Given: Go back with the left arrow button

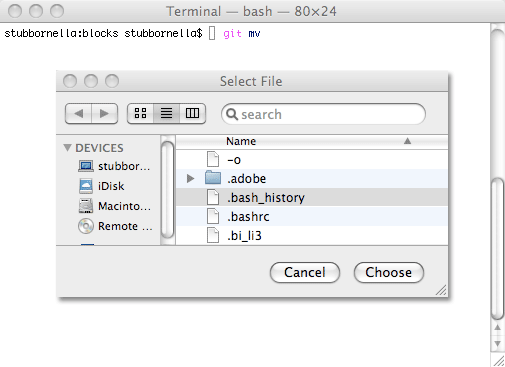Looking at the screenshot, I should [x=78, y=114].
